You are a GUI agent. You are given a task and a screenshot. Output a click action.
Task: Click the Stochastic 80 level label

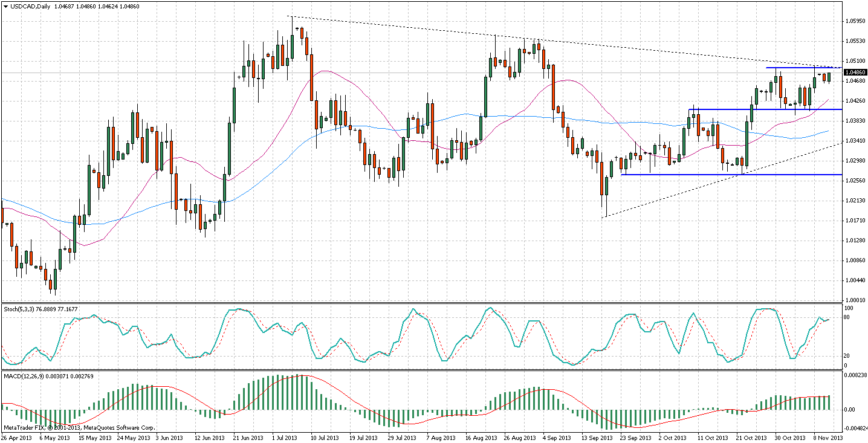848,317
